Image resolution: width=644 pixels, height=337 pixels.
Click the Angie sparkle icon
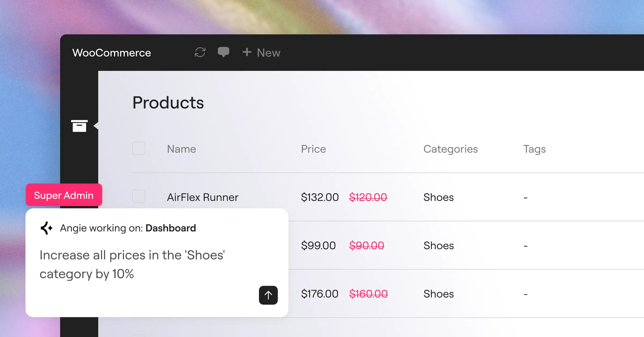[47, 228]
